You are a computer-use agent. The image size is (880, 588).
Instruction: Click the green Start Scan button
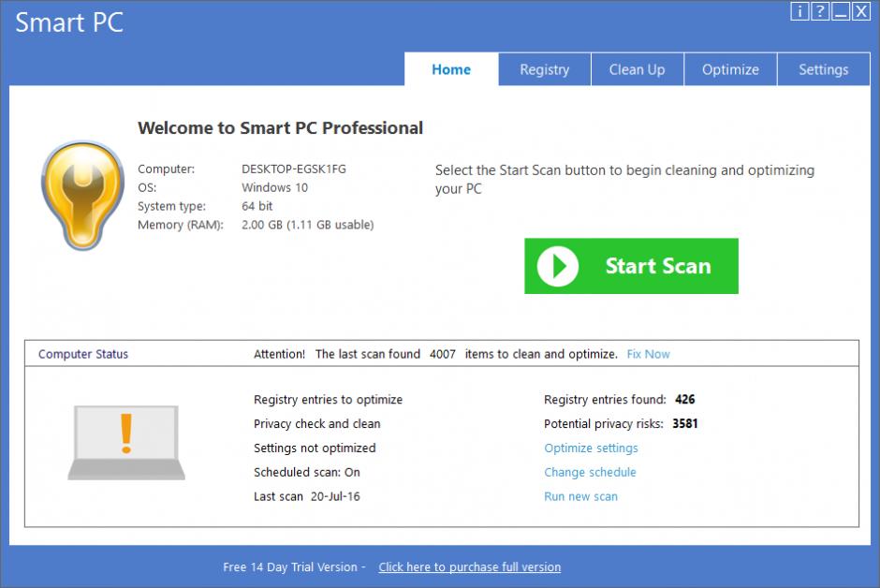click(x=631, y=266)
